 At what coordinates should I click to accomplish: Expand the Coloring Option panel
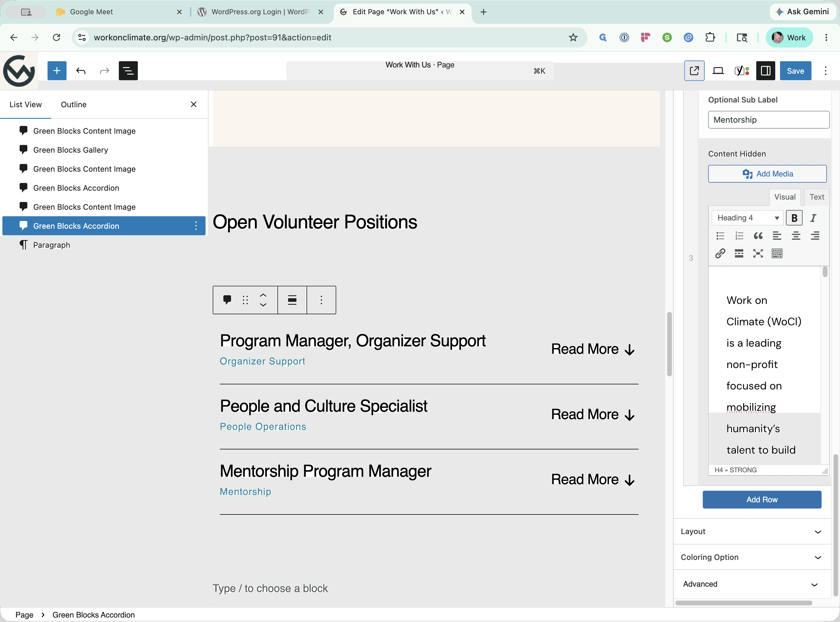pos(752,557)
